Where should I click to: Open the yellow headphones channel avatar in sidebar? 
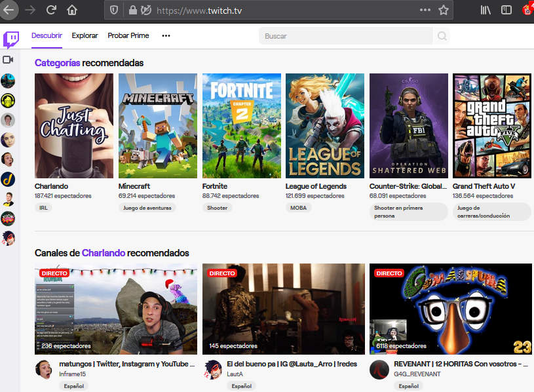[8, 101]
